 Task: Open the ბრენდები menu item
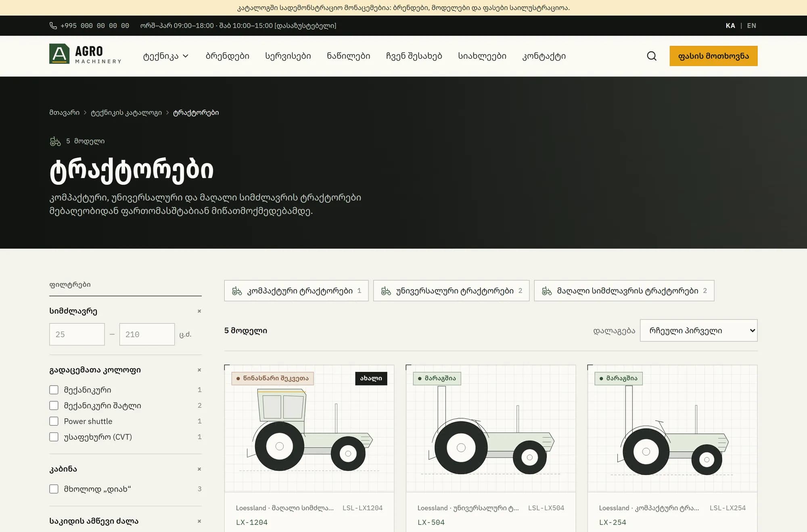point(227,56)
